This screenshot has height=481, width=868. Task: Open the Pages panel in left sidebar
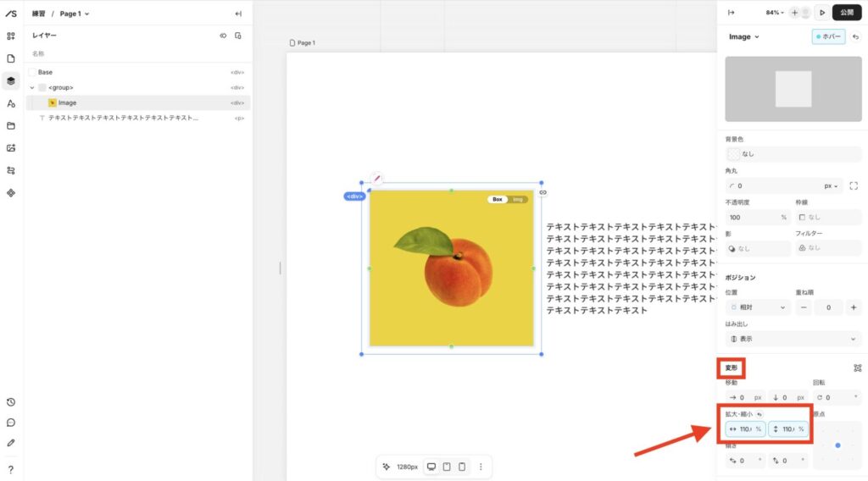(11, 58)
